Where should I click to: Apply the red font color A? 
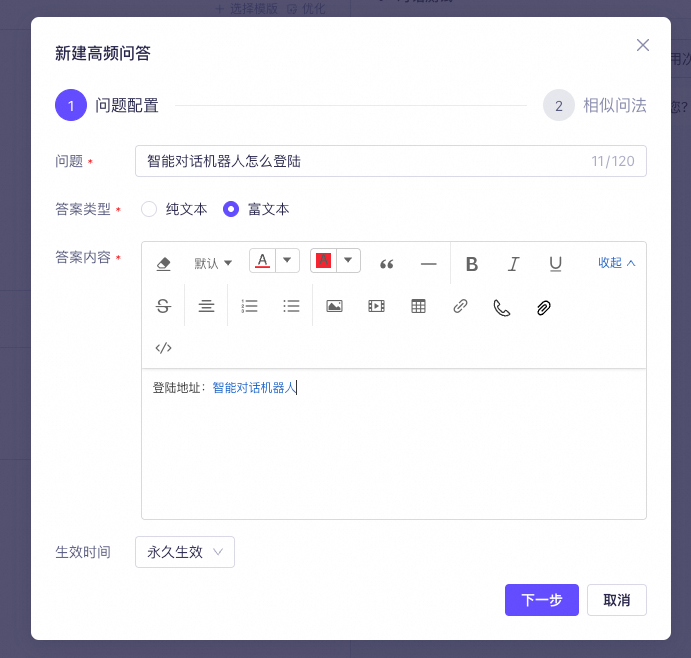[x=263, y=260]
